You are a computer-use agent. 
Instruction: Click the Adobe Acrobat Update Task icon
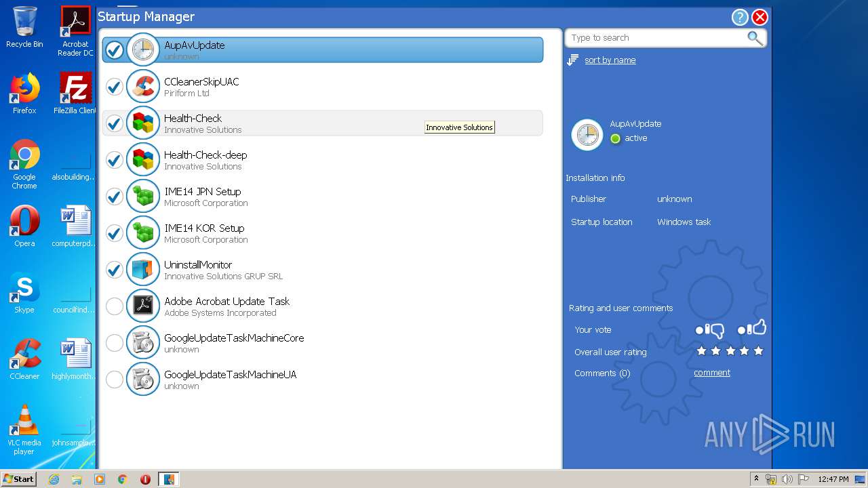tap(143, 306)
